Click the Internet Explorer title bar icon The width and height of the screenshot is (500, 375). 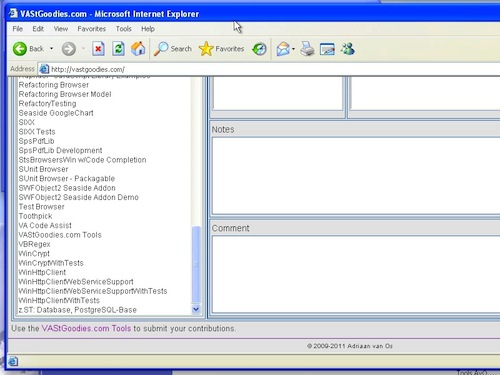point(13,13)
